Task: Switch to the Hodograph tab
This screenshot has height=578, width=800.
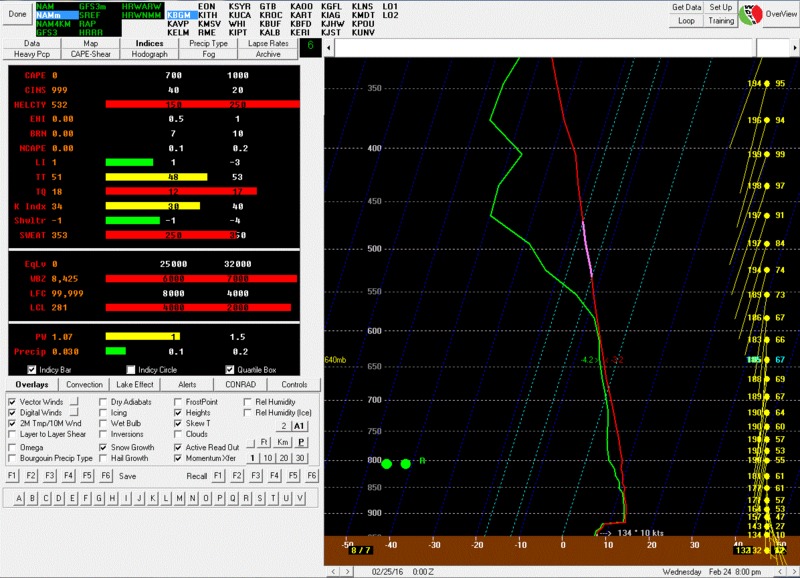Action: [x=149, y=54]
